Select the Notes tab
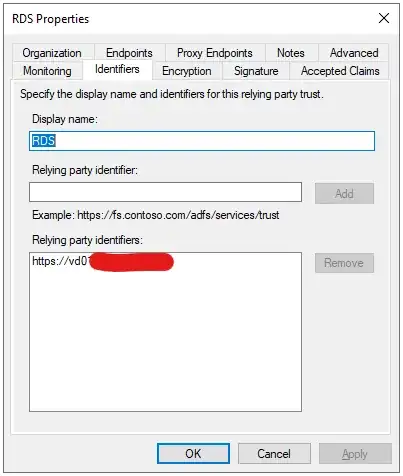403x476 pixels. tap(291, 53)
